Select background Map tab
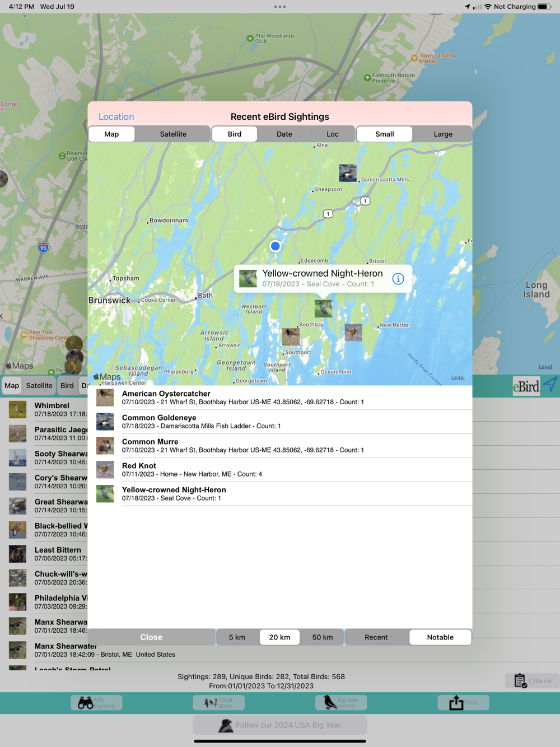Viewport: 560px width, 747px height. coord(12,385)
